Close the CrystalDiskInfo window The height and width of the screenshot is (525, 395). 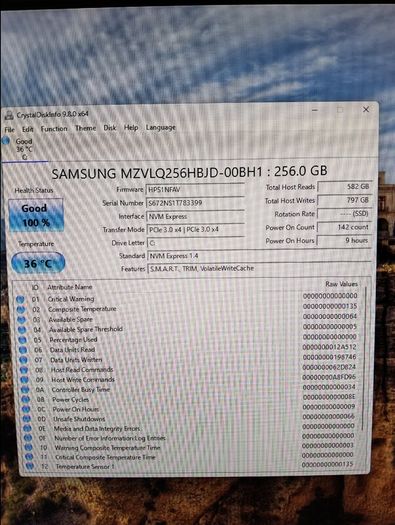coord(366,109)
